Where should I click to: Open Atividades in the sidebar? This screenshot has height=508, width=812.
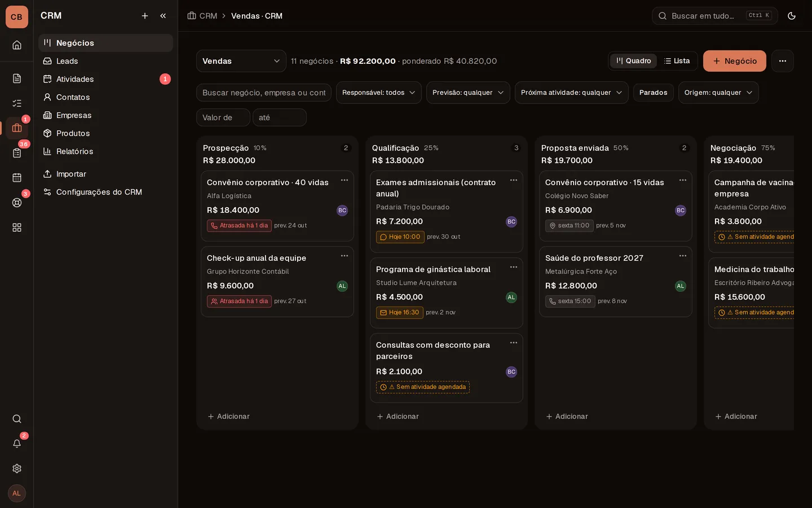(105, 79)
